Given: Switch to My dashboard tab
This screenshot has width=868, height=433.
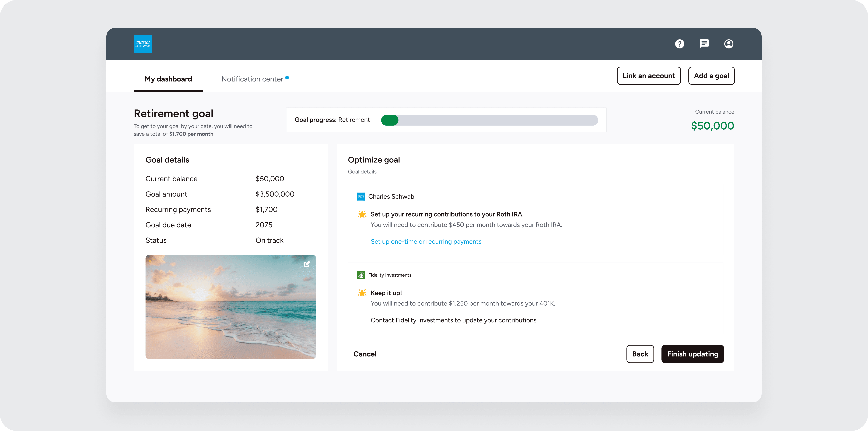Looking at the screenshot, I should 168,79.
